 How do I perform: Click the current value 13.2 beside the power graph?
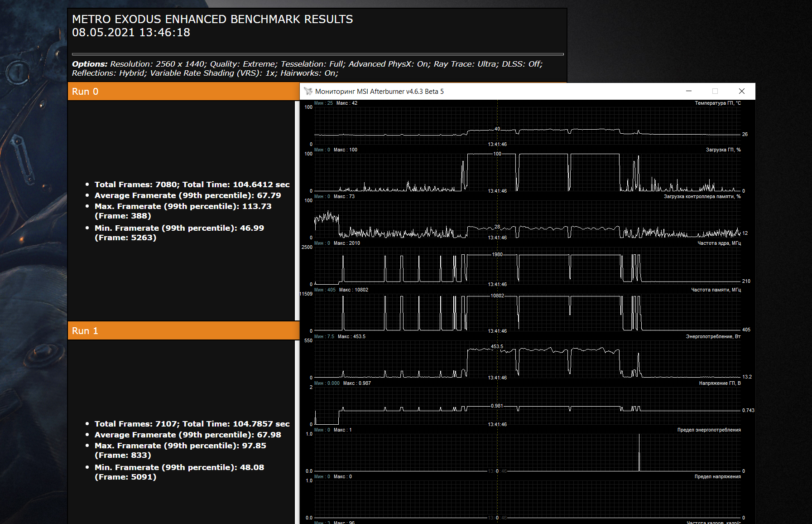point(747,377)
